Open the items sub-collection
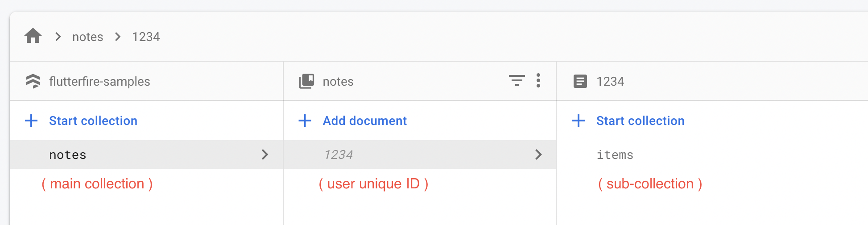868x225 pixels. pos(615,154)
